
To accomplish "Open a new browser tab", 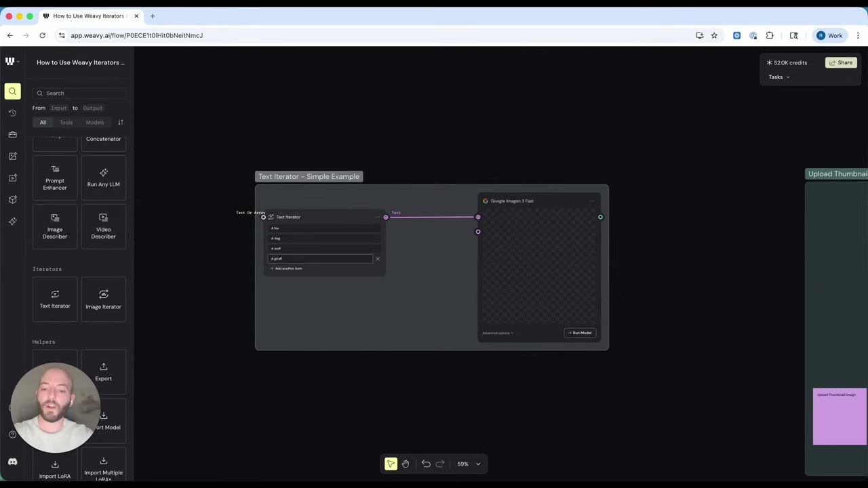I will point(153,16).
